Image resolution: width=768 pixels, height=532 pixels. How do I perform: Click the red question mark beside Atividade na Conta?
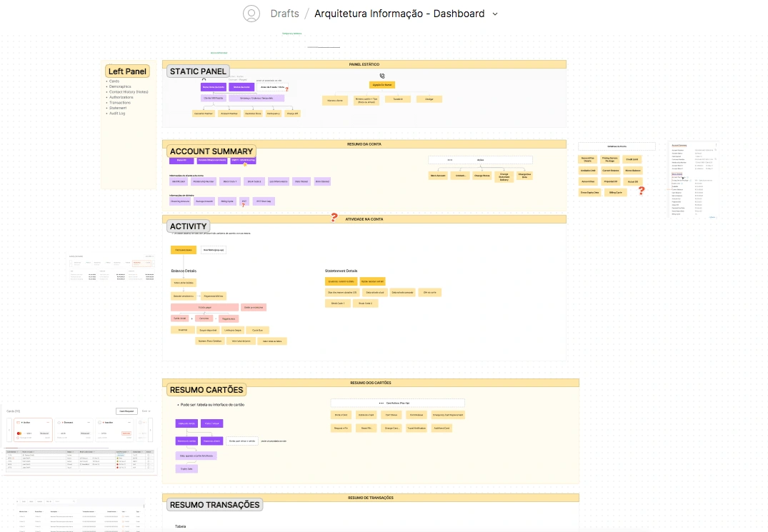coord(334,218)
